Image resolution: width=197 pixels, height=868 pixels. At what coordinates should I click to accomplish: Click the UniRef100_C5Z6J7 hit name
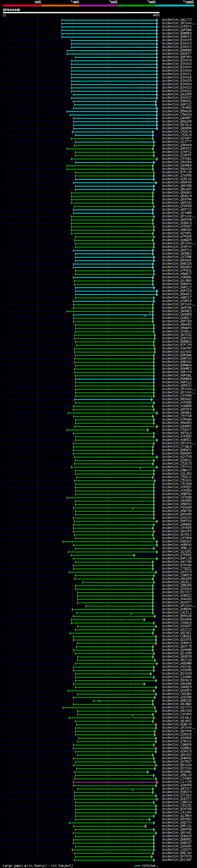point(177,430)
